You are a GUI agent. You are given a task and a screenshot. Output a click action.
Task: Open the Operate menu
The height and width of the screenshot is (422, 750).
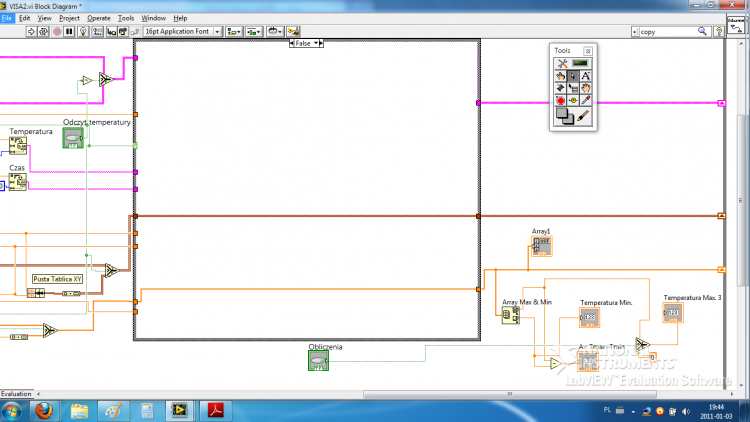point(99,18)
